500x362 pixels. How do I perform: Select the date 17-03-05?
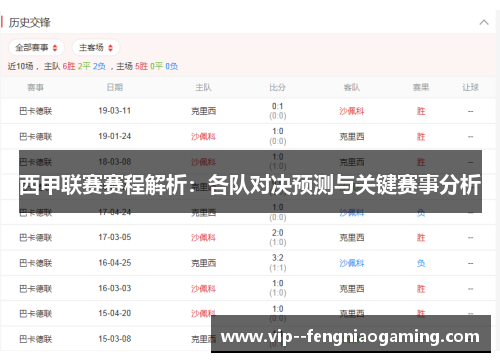point(115,237)
